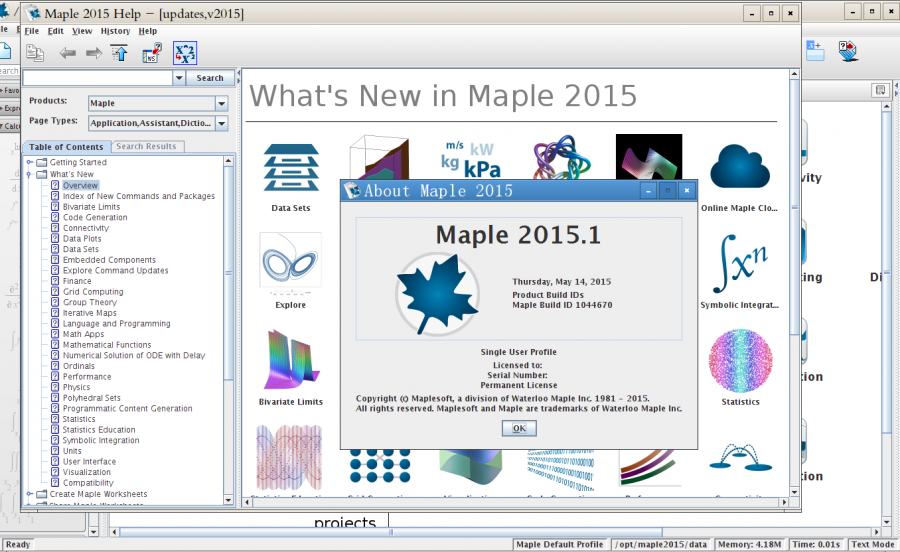Viewport: 900px width, 552px height.
Task: Click the table of contents vertical scrollbar
Action: pos(228,273)
